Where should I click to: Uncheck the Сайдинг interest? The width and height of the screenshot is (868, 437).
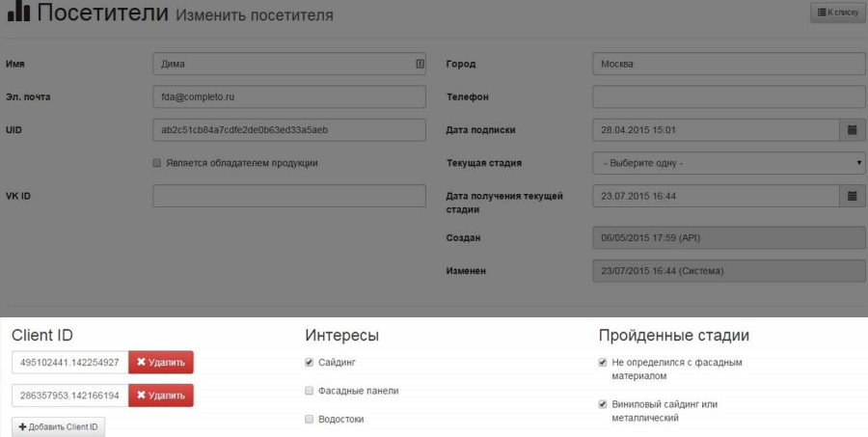pyautogui.click(x=309, y=363)
